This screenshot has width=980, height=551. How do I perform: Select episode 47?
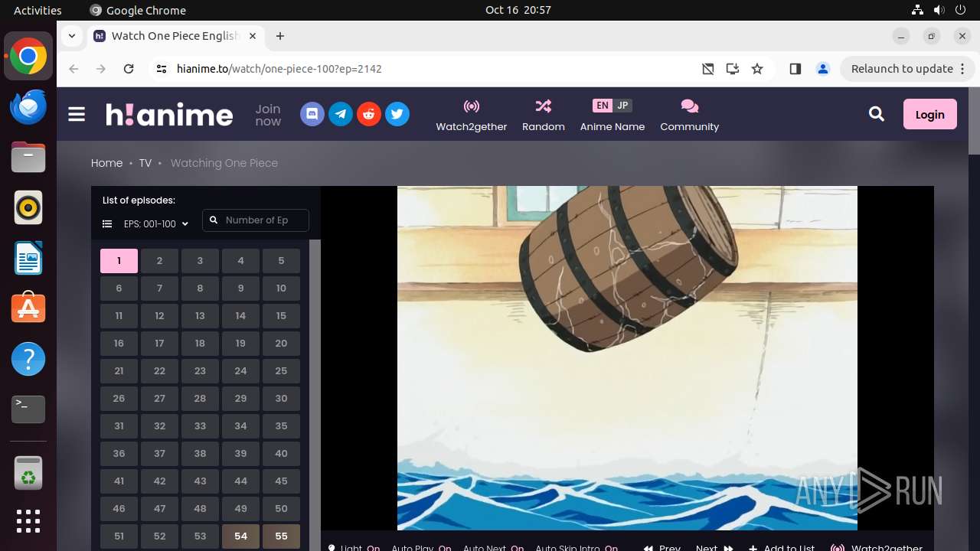tap(159, 509)
